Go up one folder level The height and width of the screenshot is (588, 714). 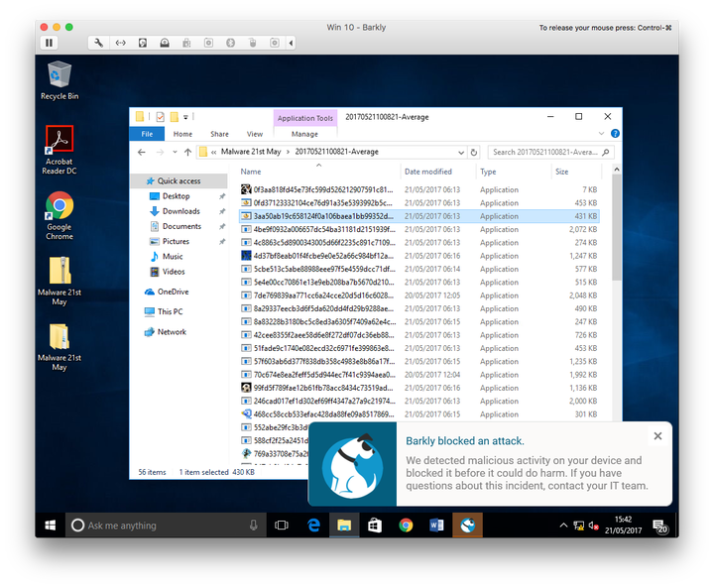[187, 152]
